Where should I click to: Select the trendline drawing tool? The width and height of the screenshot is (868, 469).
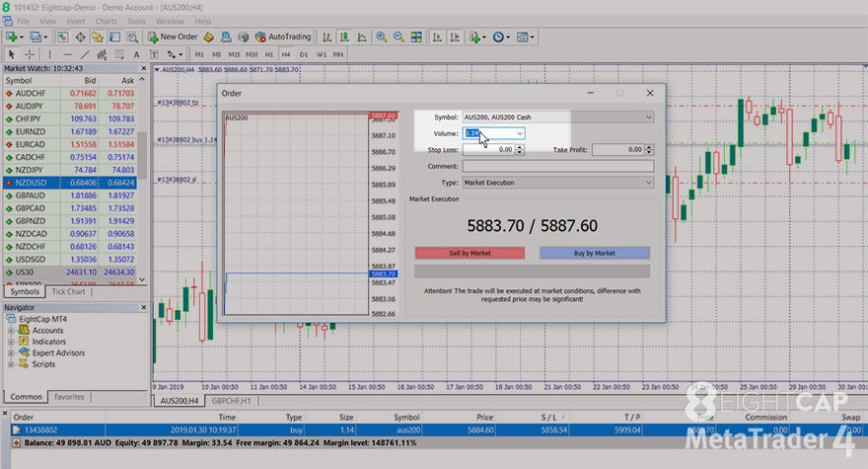[85, 54]
